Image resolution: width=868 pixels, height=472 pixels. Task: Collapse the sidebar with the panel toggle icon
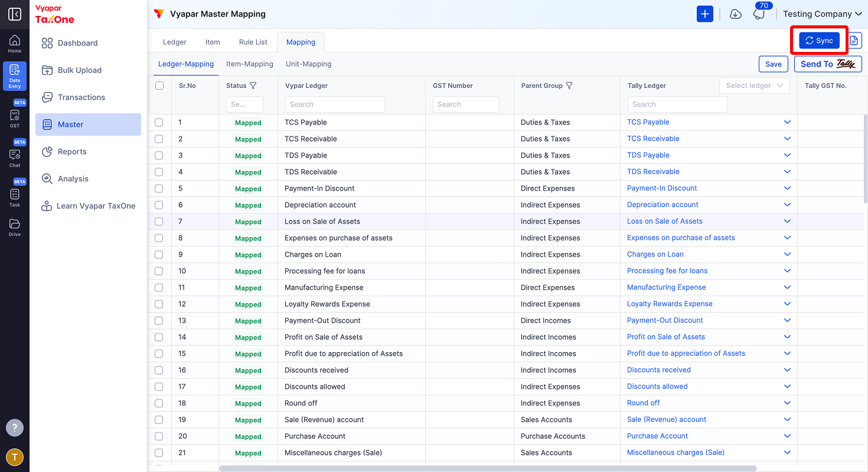click(15, 14)
